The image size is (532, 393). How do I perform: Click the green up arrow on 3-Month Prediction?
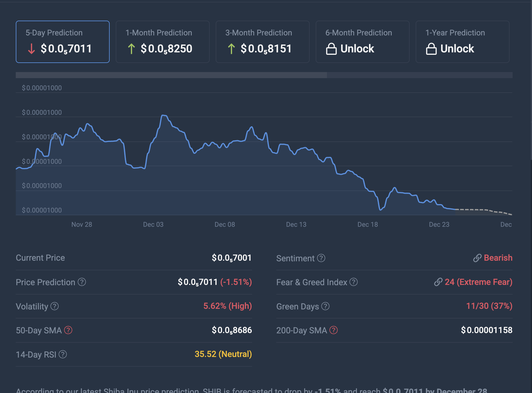pos(231,48)
